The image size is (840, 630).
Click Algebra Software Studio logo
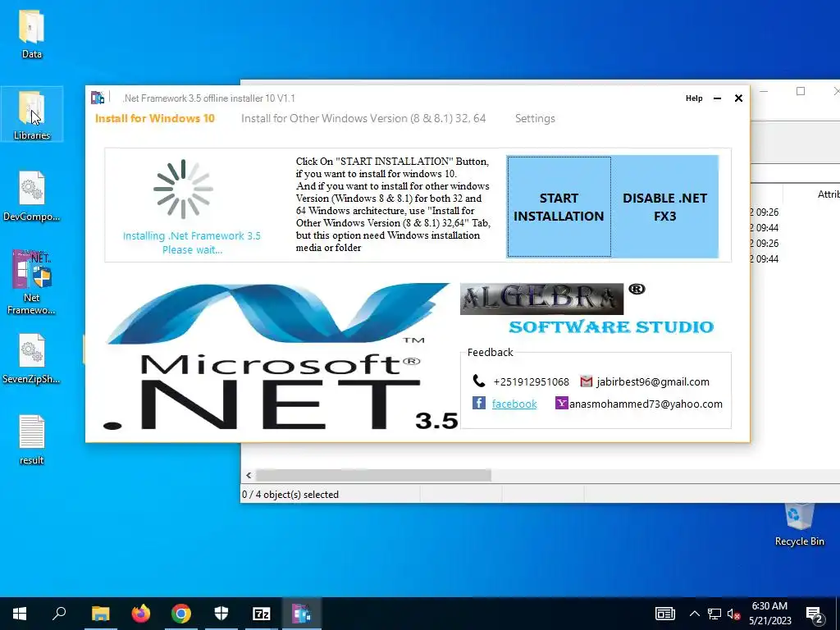(587, 309)
